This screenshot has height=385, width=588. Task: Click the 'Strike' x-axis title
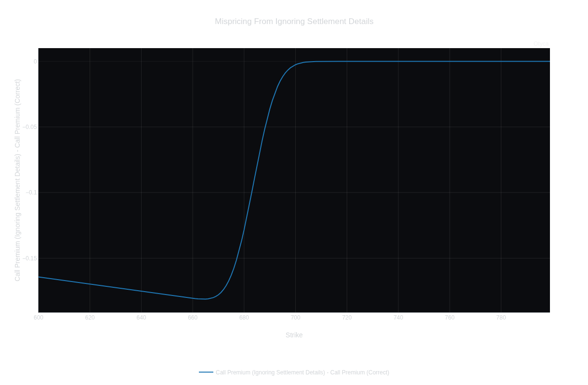[294, 335]
